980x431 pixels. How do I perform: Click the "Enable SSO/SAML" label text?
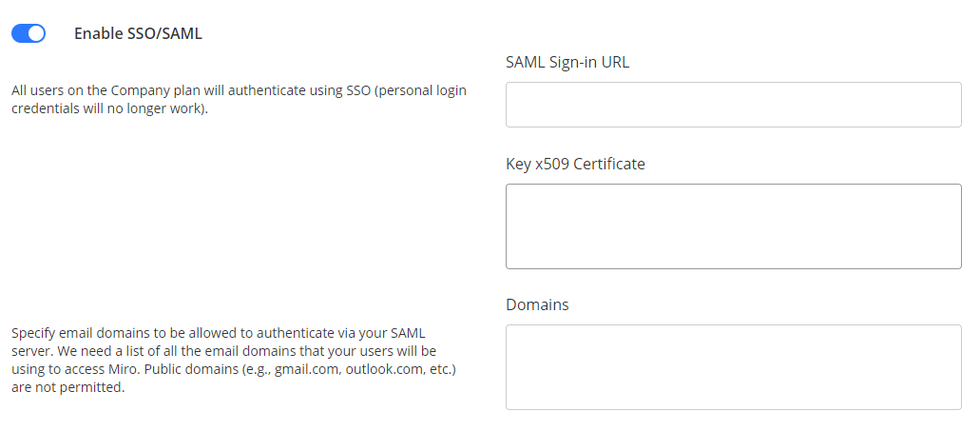(138, 34)
